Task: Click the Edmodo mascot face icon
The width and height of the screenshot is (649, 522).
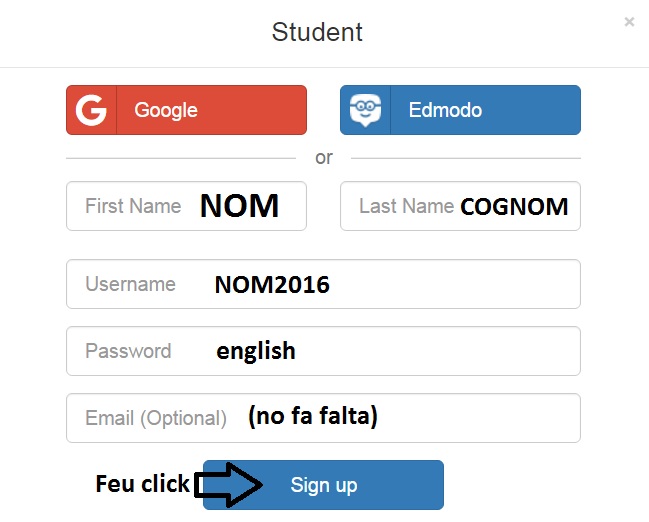Action: point(365,110)
